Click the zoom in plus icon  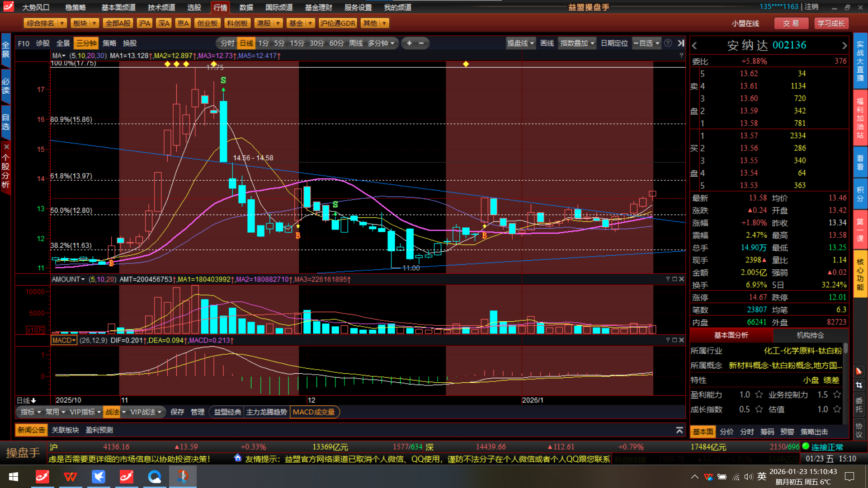pos(409,43)
